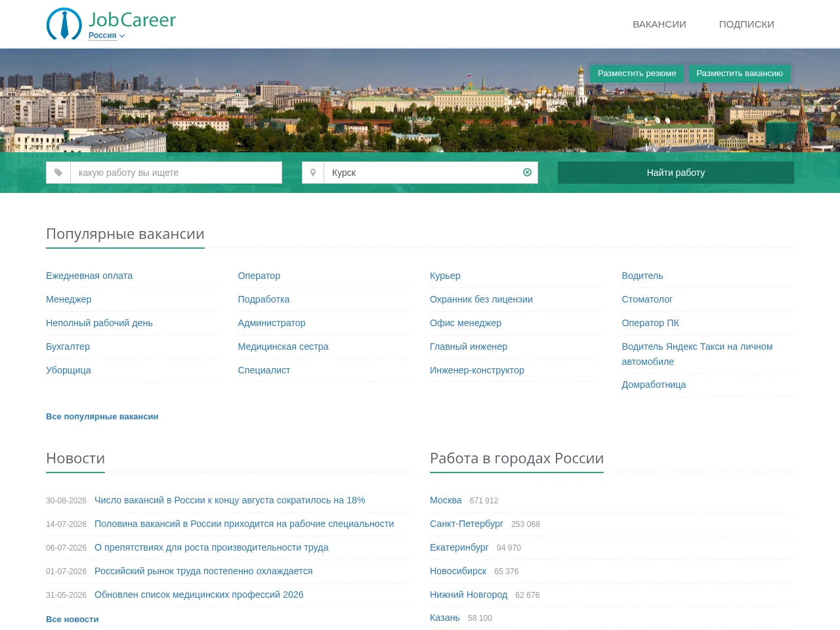Open the Медицинская сестра vacancy link
Viewport: 840px width, 630px height.
[x=283, y=346]
